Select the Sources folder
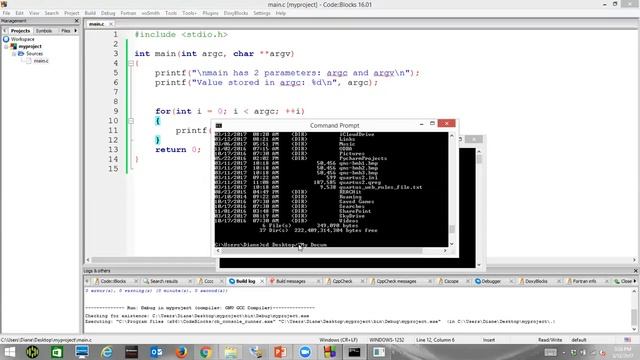The width and height of the screenshot is (640, 360). (34, 53)
